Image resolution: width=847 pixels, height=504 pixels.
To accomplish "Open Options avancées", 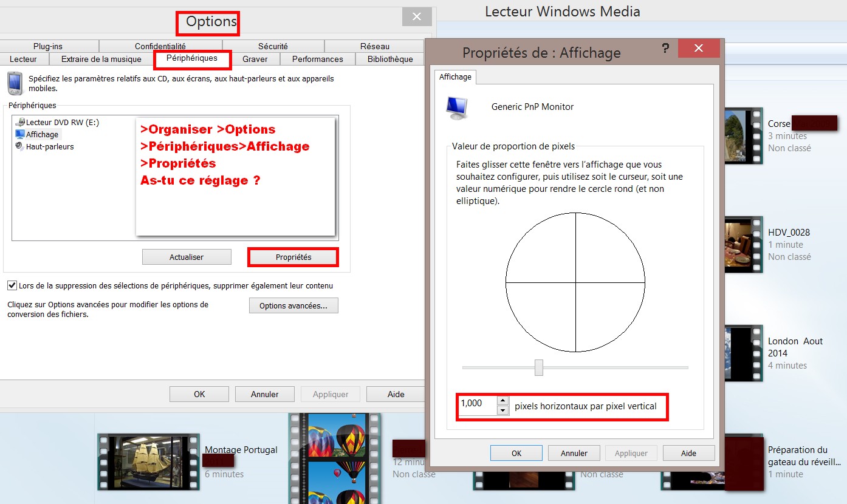I will [293, 305].
